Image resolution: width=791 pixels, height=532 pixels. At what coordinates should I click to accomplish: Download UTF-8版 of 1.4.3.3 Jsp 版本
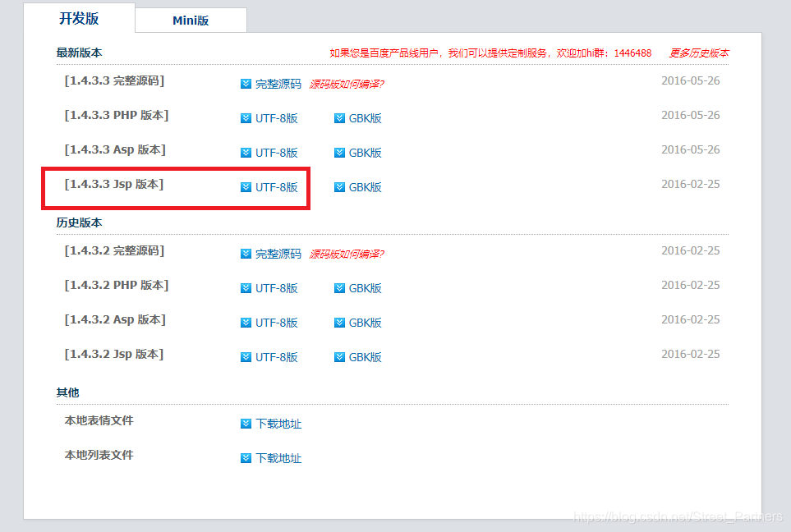[277, 187]
